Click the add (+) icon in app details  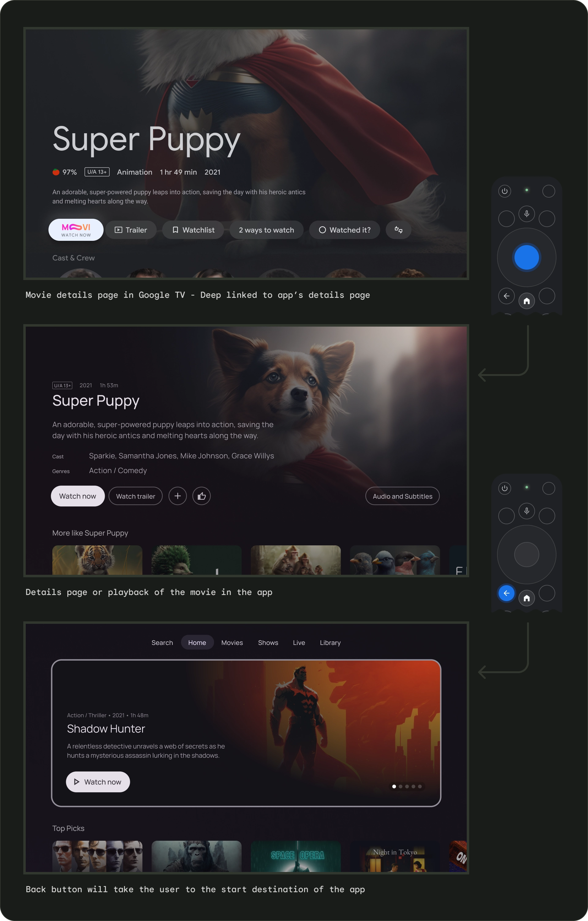pyautogui.click(x=178, y=496)
